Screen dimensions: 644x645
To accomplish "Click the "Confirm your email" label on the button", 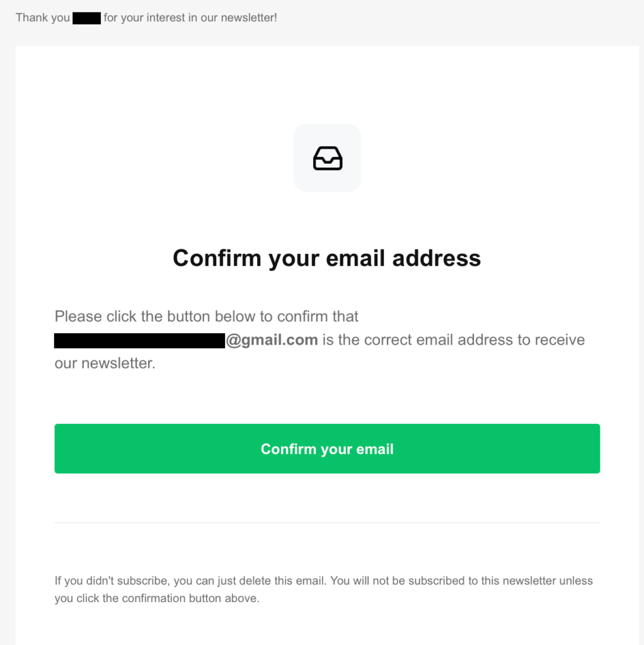I will click(327, 449).
